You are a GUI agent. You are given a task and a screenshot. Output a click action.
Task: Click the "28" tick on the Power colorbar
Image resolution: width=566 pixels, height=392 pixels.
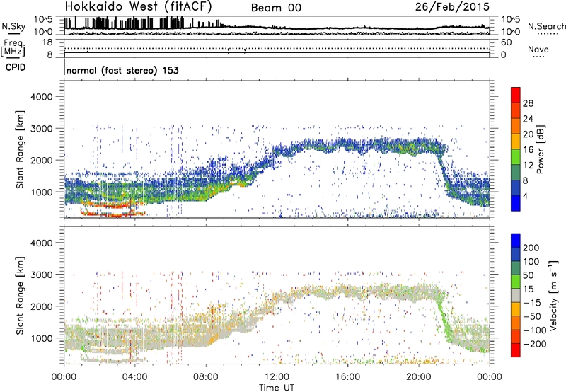coord(528,103)
